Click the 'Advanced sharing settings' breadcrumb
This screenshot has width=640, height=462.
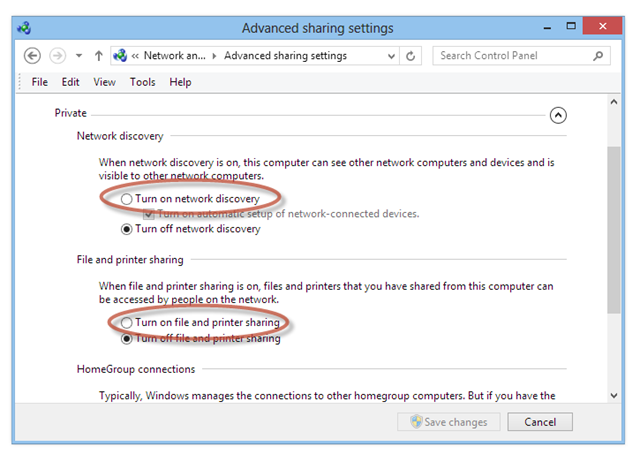pos(285,56)
